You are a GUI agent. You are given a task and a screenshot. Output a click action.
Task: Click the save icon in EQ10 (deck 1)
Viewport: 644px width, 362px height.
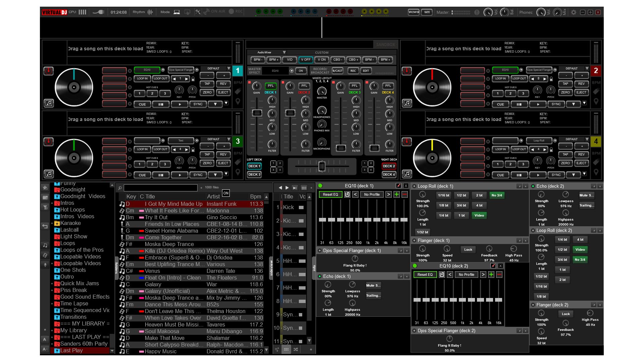click(347, 194)
